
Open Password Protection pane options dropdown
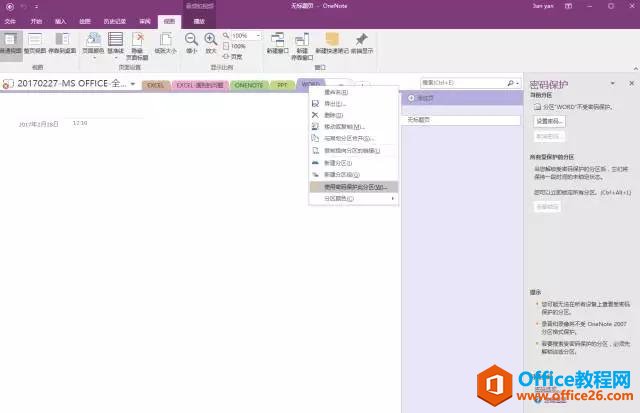(612, 83)
